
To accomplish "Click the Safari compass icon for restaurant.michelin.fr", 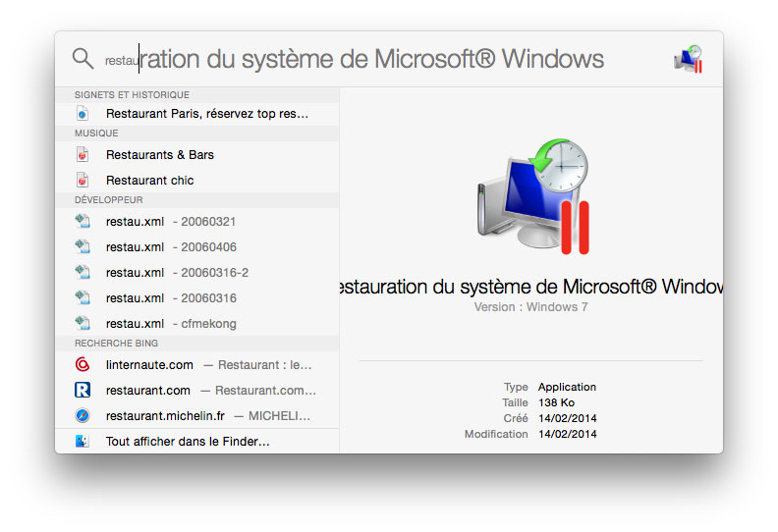I will coord(83,415).
